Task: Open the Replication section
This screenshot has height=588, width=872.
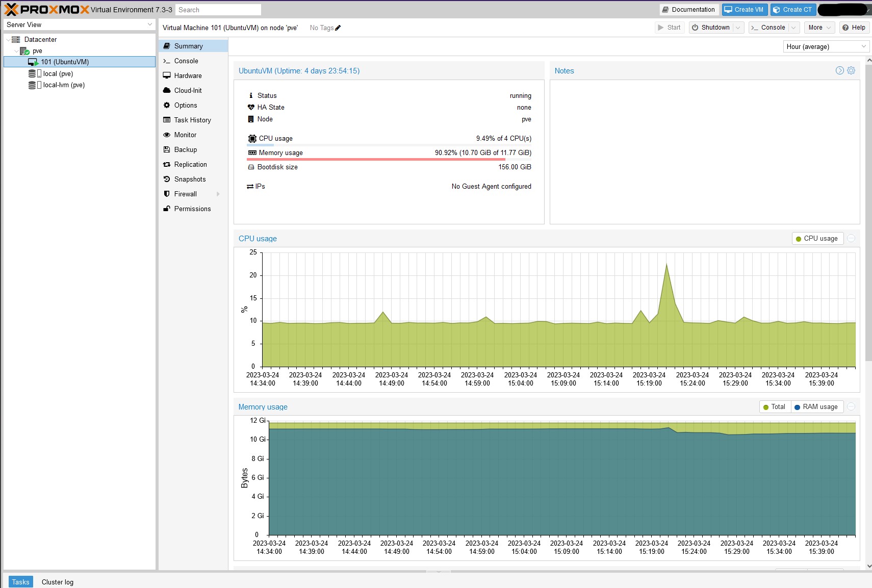Action: [190, 165]
